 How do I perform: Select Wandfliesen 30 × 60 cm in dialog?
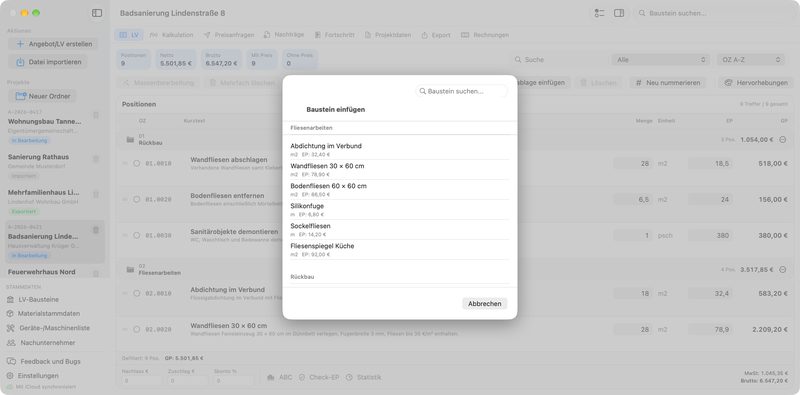point(399,169)
